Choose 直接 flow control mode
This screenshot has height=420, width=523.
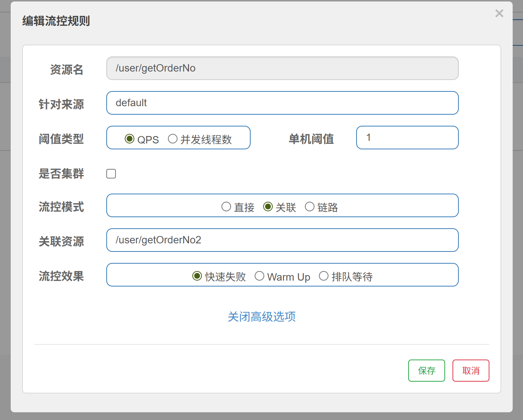tap(226, 206)
